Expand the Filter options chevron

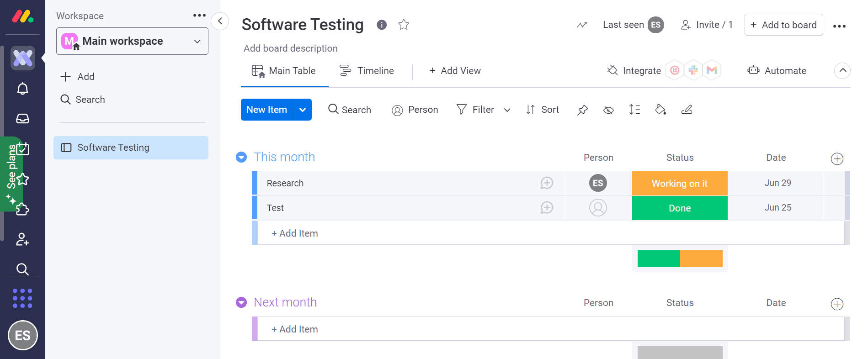[507, 110]
